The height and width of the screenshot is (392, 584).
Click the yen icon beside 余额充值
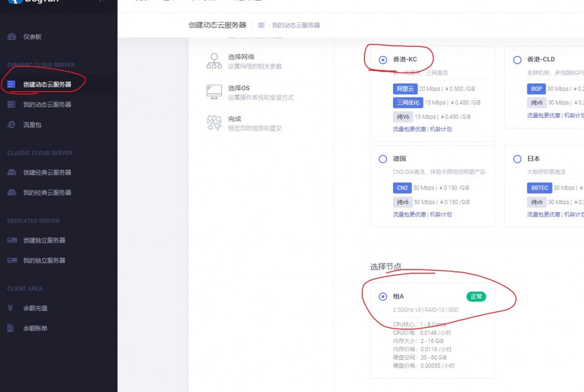(11, 308)
